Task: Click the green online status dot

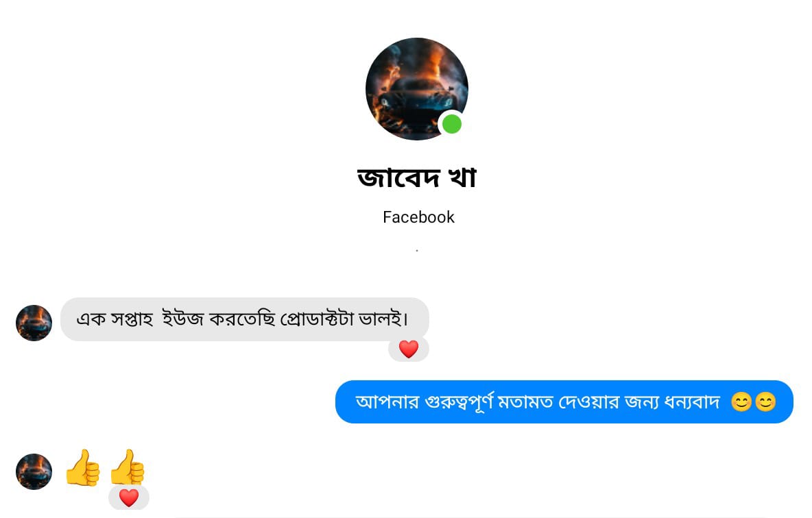Action: (x=452, y=124)
